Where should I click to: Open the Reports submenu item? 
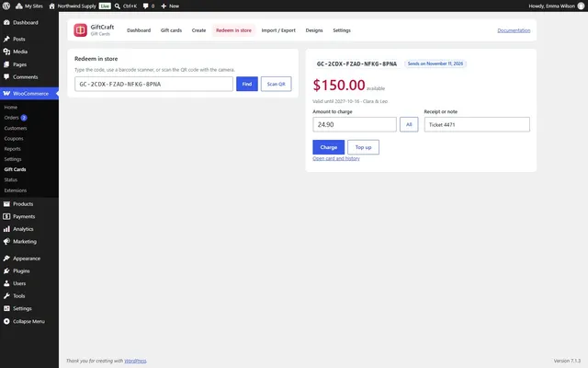[x=12, y=149]
